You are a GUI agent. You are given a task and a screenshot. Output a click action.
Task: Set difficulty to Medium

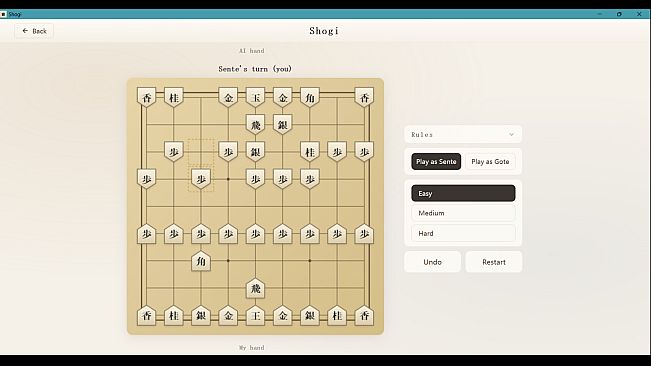[x=463, y=213]
